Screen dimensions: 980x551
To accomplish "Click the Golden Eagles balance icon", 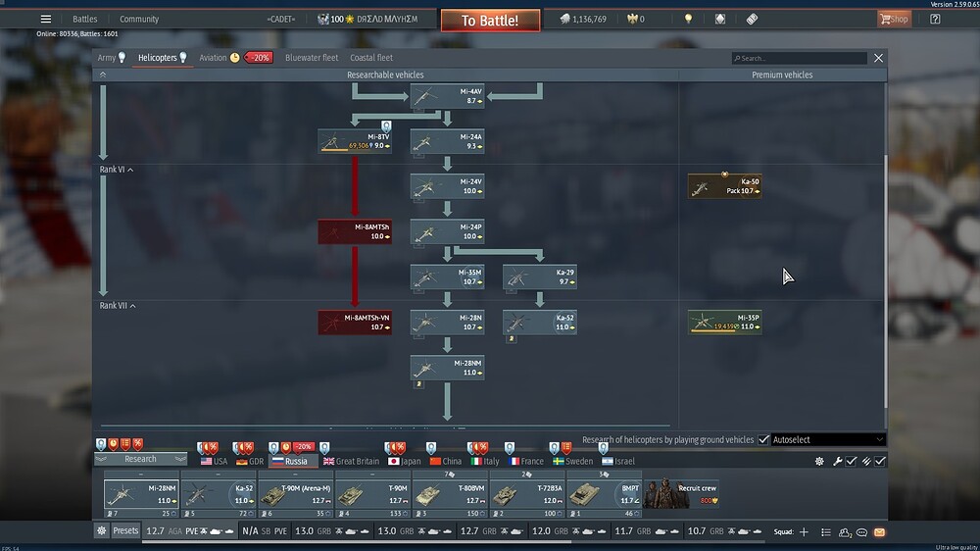I will pos(632,19).
